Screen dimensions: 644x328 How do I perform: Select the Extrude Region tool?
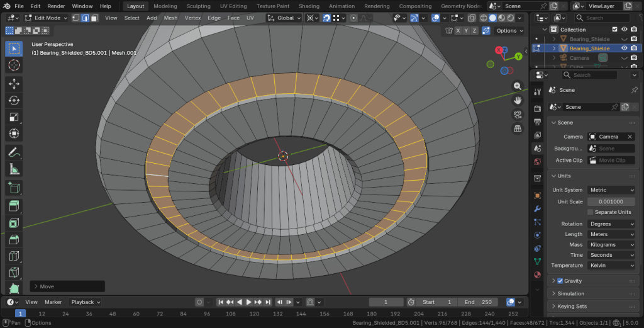14,205
